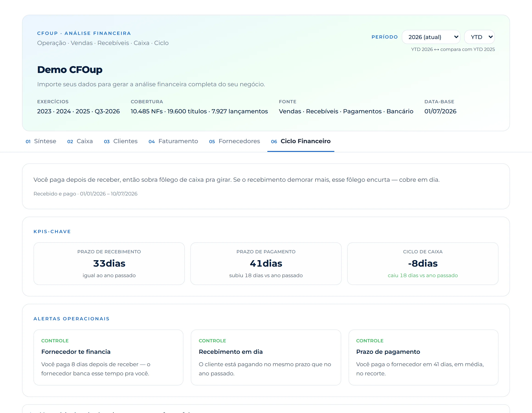
Task: Go to the Faturamento tab
Action: (x=173, y=141)
